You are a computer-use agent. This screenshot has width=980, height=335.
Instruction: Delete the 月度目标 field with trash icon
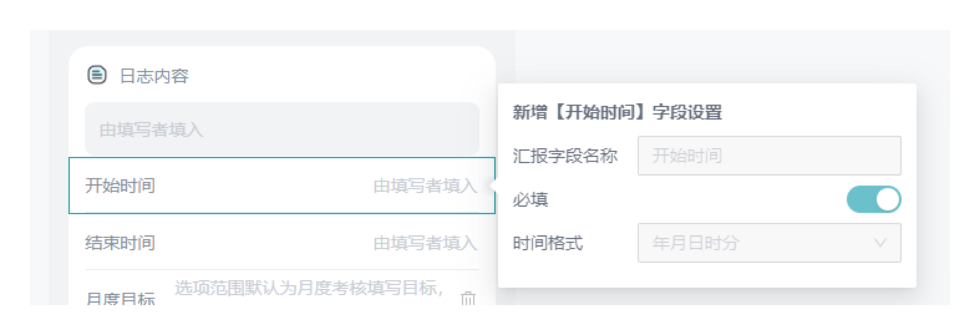[x=468, y=299]
